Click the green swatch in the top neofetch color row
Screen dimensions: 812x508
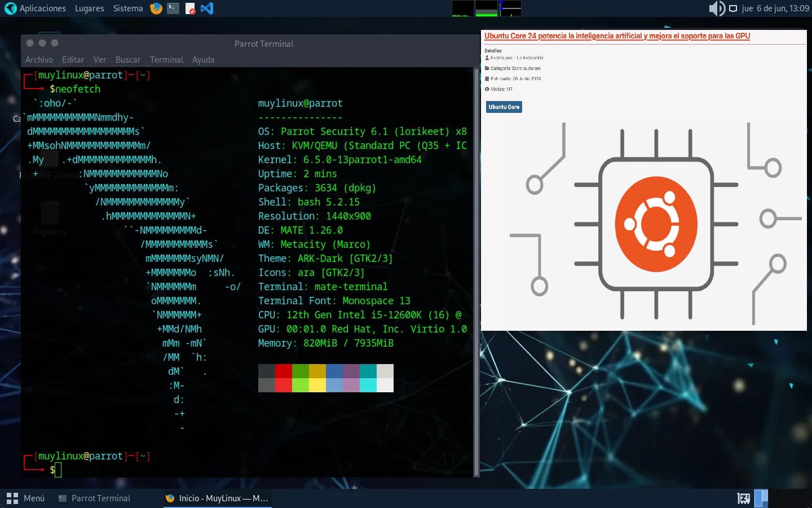[x=301, y=371]
